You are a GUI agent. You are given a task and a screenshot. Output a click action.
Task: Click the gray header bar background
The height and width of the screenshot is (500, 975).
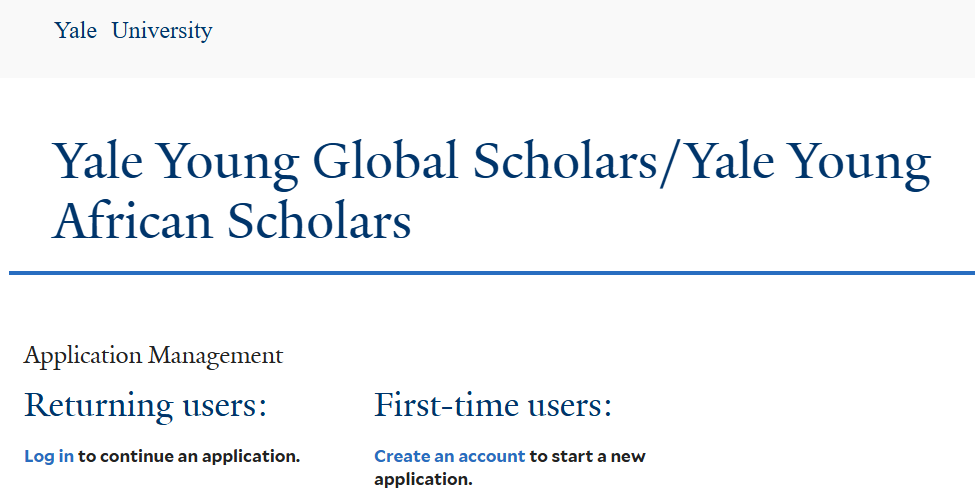pyautogui.click(x=600, y=38)
